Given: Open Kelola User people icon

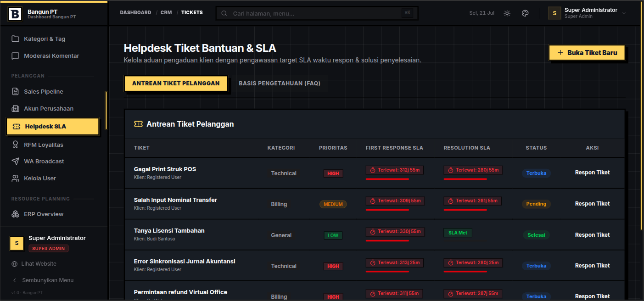Looking at the screenshot, I should (x=15, y=178).
